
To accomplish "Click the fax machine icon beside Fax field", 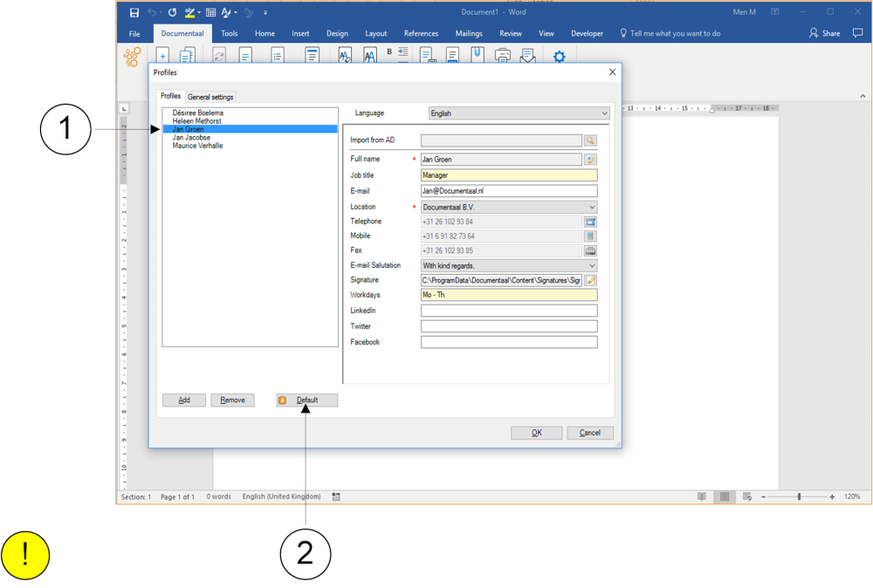I will tap(590, 251).
